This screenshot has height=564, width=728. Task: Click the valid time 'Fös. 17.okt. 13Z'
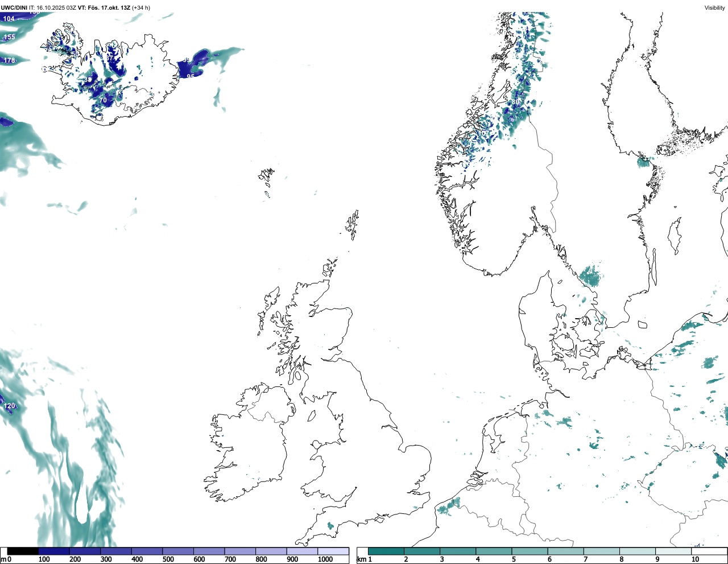[108, 8]
